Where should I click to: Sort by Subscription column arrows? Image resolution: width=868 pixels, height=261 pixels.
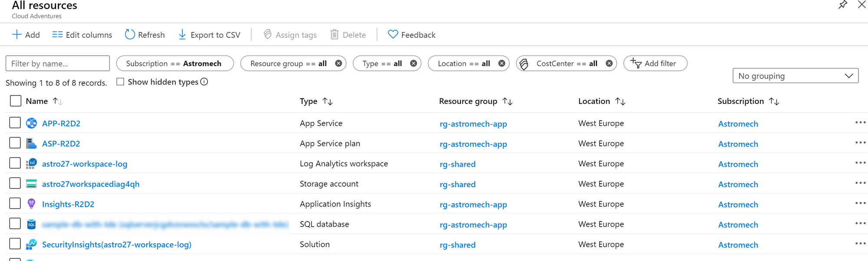[774, 101]
